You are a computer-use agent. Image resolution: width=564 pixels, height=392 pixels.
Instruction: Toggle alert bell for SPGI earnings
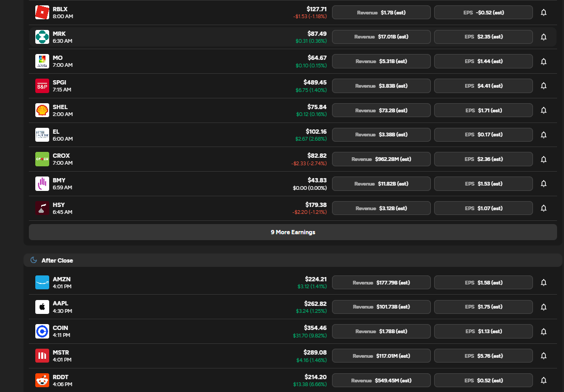coord(544,86)
